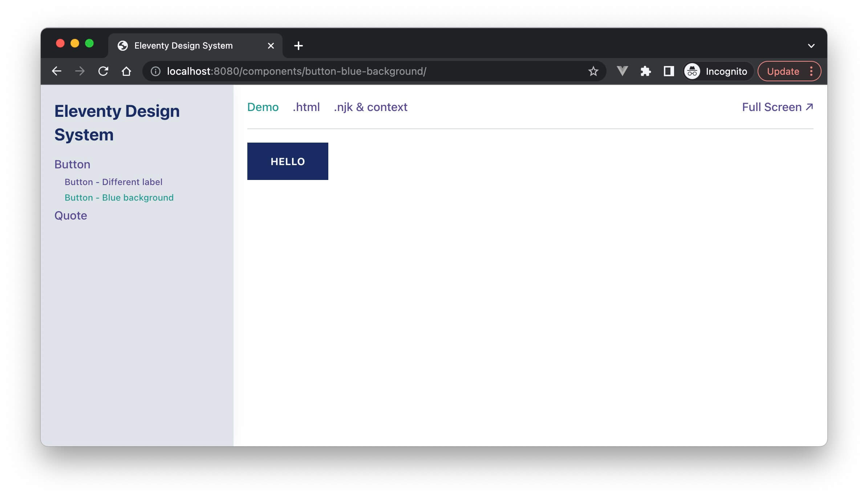This screenshot has height=500, width=868.
Task: View site information icon in address bar
Action: click(x=155, y=71)
